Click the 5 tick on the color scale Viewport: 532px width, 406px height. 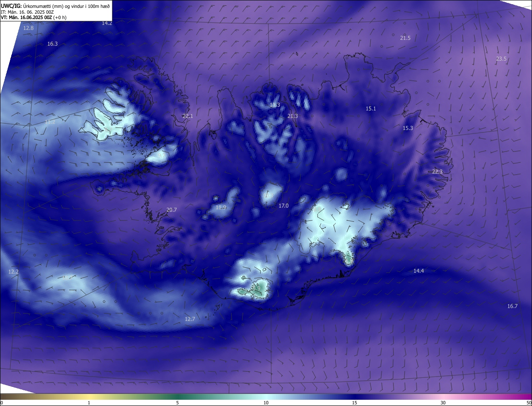(177, 403)
